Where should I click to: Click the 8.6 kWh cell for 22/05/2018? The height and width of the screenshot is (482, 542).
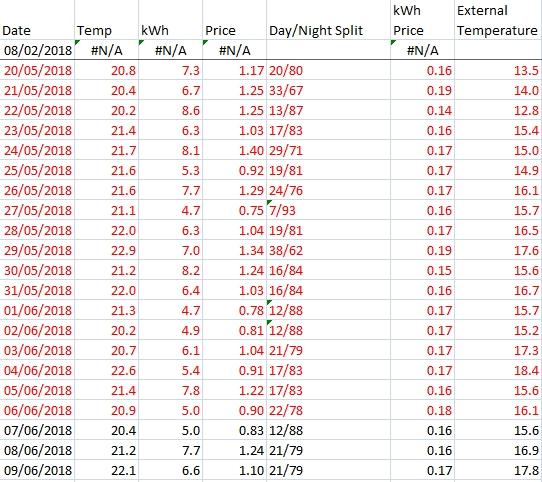coord(170,110)
